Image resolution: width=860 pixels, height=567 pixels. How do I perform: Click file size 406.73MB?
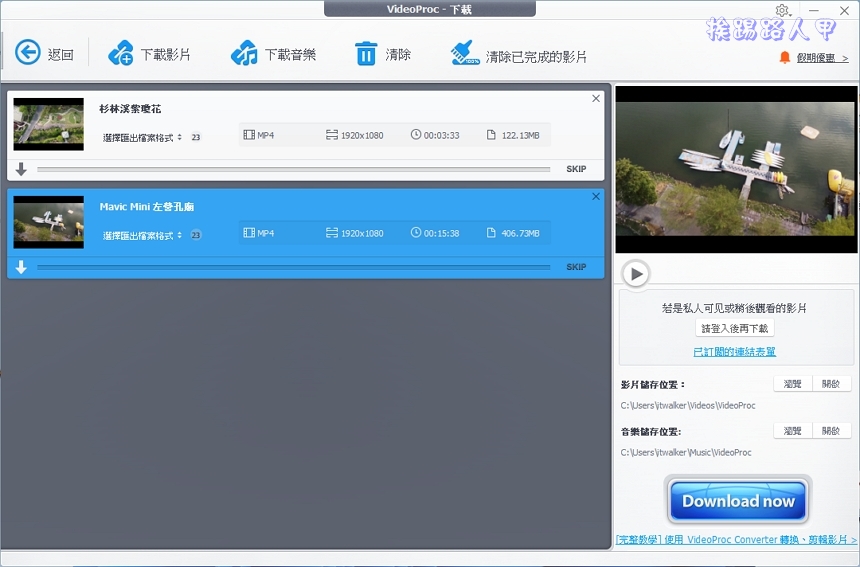coord(513,233)
